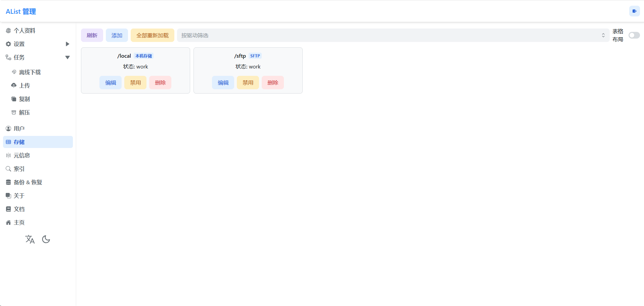
Task: Open 元信息 page
Action: click(38, 155)
